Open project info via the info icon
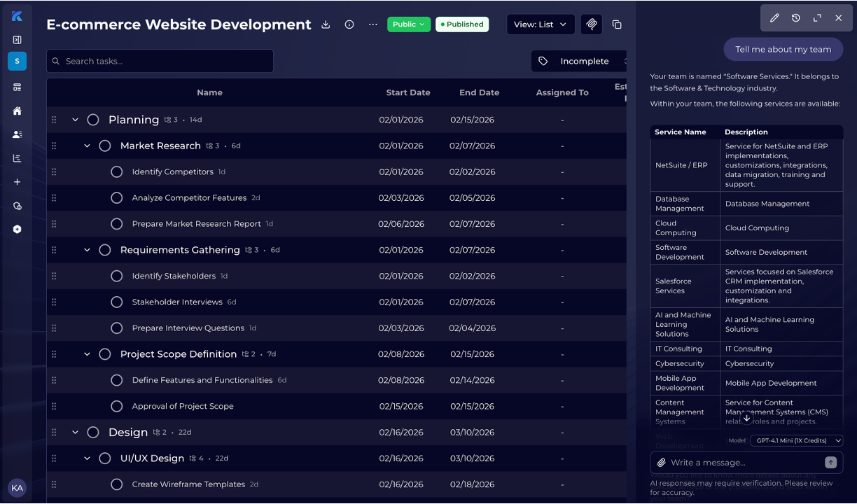The height and width of the screenshot is (504, 857). (349, 24)
